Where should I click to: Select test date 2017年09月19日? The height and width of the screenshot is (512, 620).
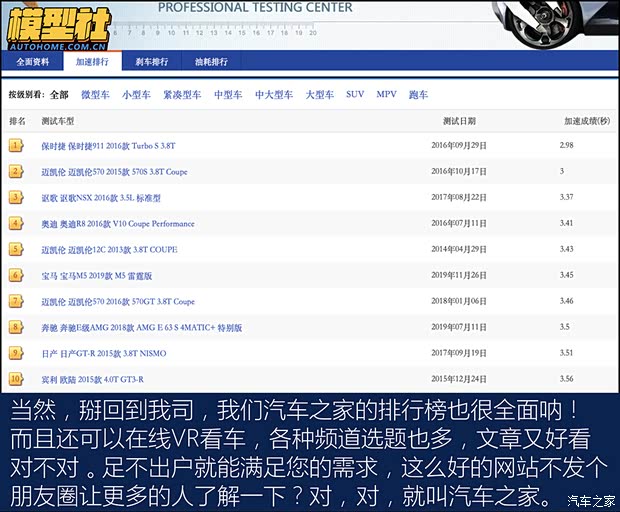[459, 353]
